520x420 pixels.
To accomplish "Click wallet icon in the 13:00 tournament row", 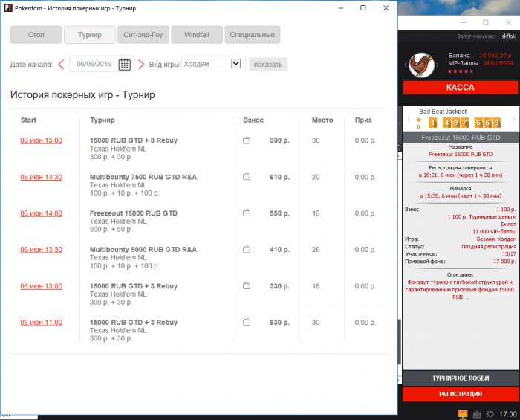I will click(247, 285).
